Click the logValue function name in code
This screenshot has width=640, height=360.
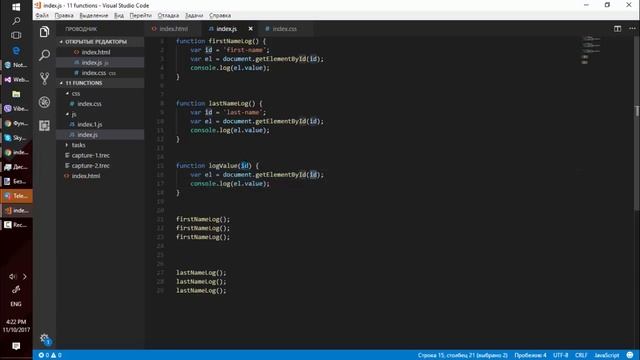tap(223, 166)
